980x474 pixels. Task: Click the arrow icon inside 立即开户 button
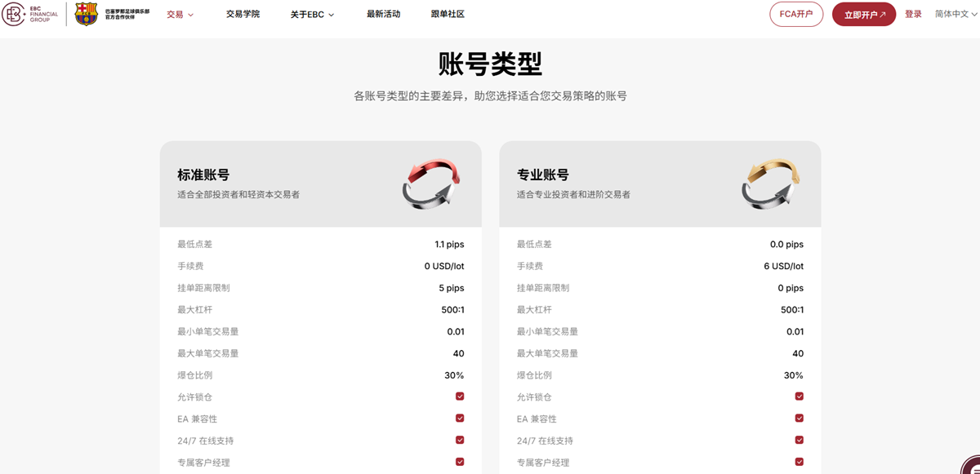point(882,14)
